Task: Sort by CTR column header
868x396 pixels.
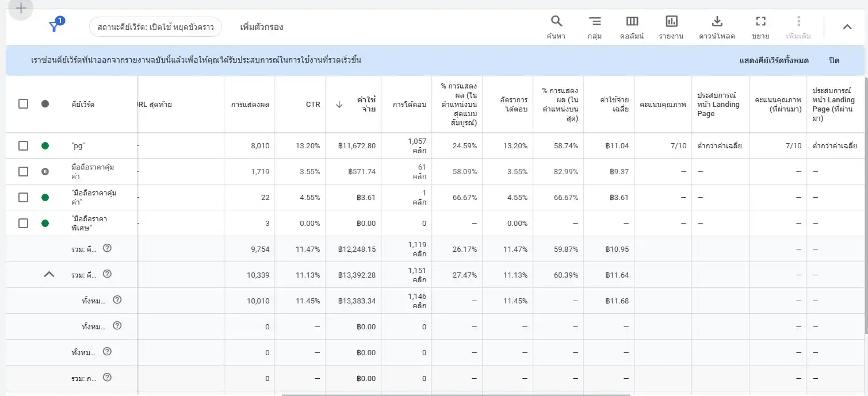Action: pos(312,104)
